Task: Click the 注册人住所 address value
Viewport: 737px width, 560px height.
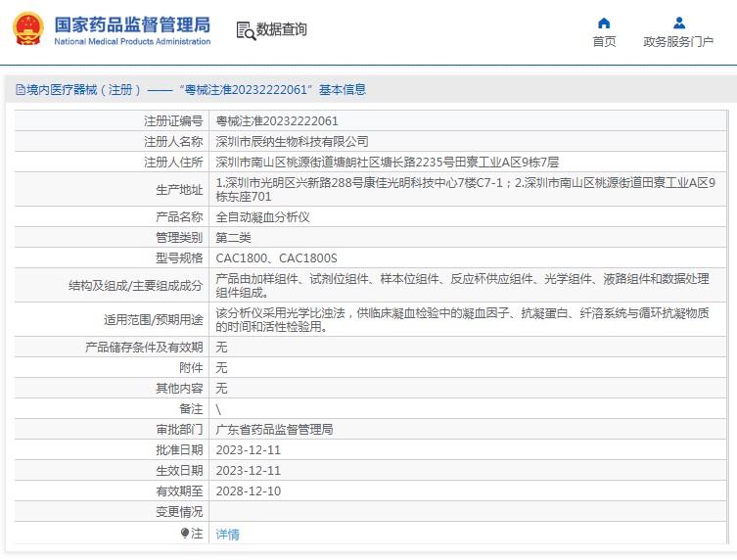Action: pyautogui.click(x=387, y=163)
